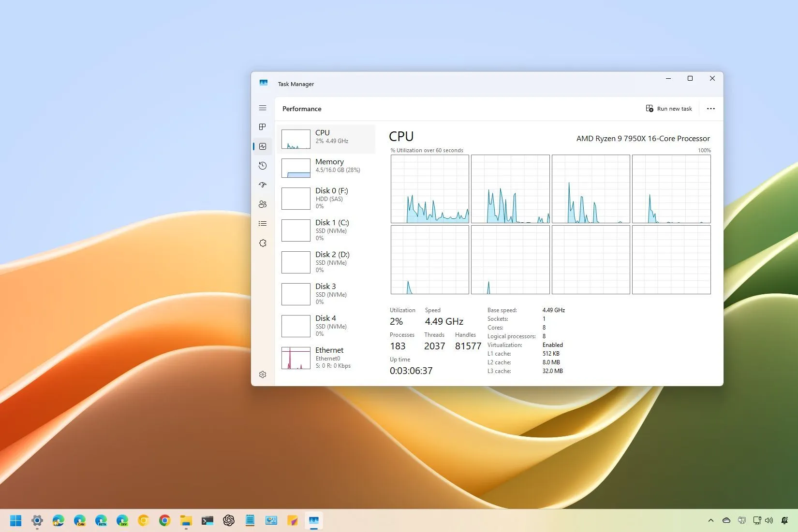Open the Services page puzzle icon
Viewport: 798px width, 532px height.
point(263,243)
